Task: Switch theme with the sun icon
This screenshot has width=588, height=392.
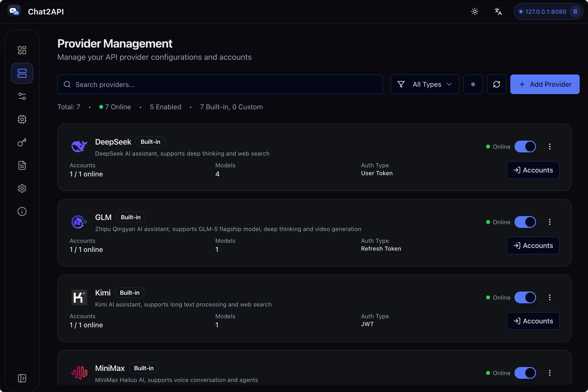Action: [x=475, y=12]
